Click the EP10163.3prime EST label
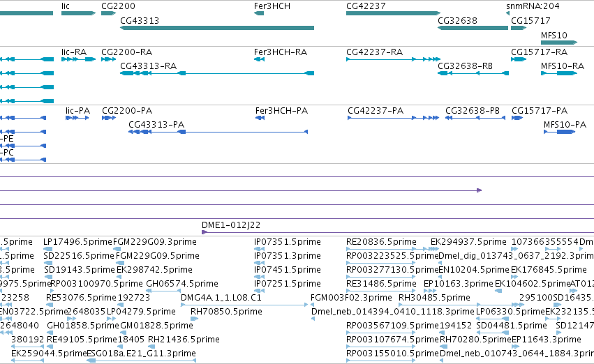Screen dimensions: 594x364 point(459,284)
